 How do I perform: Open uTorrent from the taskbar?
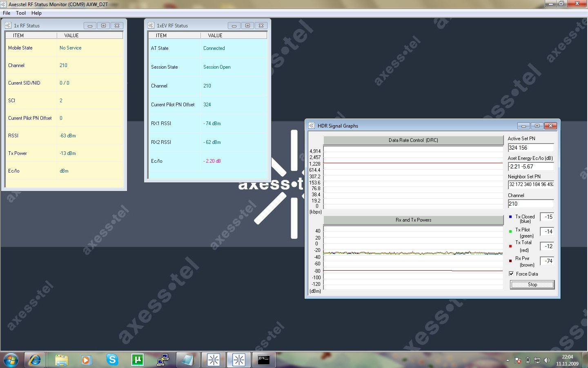138,360
